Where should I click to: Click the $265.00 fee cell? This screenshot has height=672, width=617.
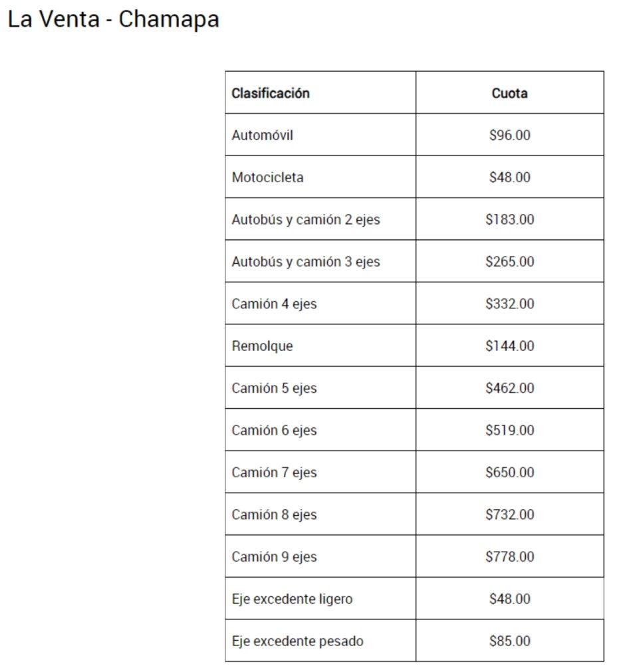pyautogui.click(x=509, y=261)
